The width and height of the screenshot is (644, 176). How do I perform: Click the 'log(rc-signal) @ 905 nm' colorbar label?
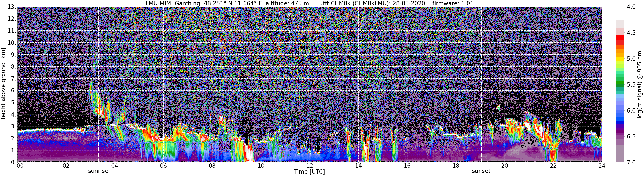[x=640, y=85]
